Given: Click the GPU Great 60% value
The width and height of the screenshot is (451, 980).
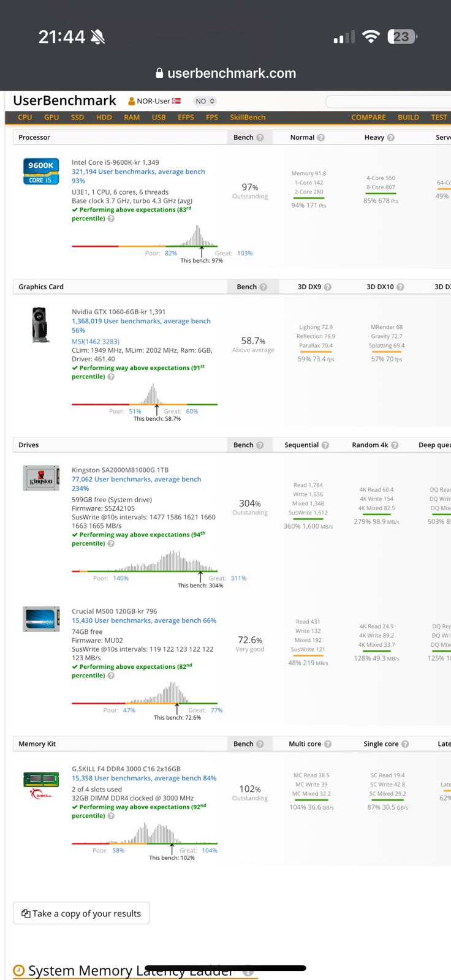Looking at the screenshot, I should click(x=192, y=412).
